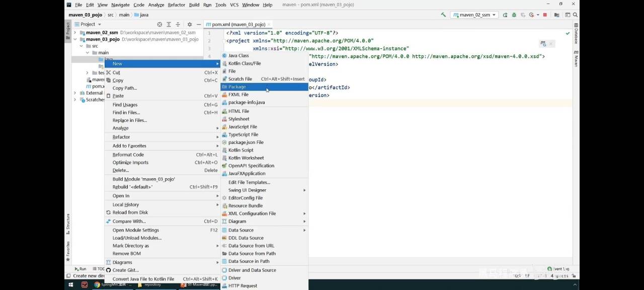Image resolution: width=644 pixels, height=290 pixels.
Task: Open the XML Configuration File submenu
Action: pyautogui.click(x=265, y=213)
